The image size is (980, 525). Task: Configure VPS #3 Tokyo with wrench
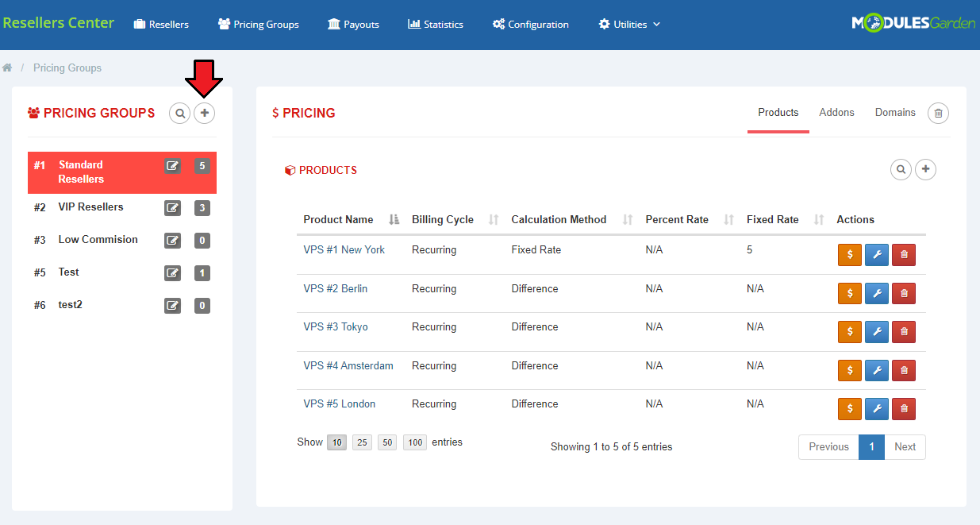click(x=877, y=332)
